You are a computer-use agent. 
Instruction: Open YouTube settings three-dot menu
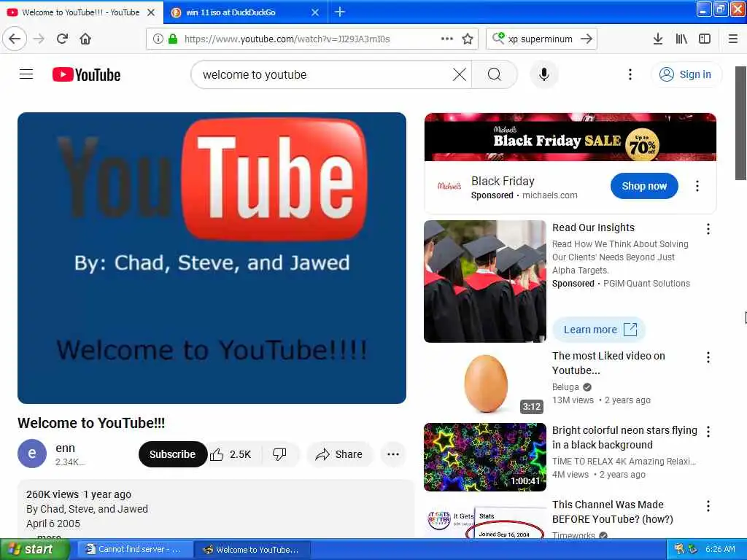point(630,75)
